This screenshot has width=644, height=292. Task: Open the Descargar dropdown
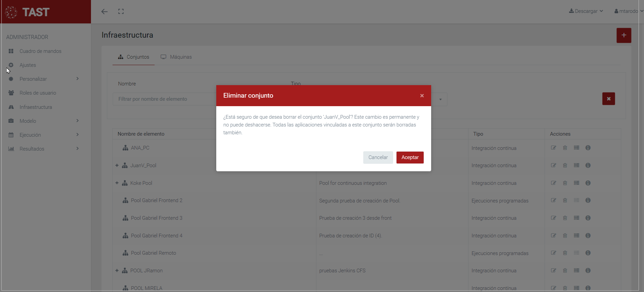tap(586, 11)
